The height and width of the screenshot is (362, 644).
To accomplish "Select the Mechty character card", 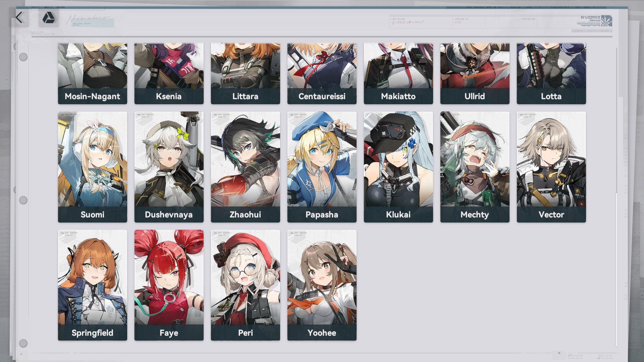I will (x=475, y=167).
